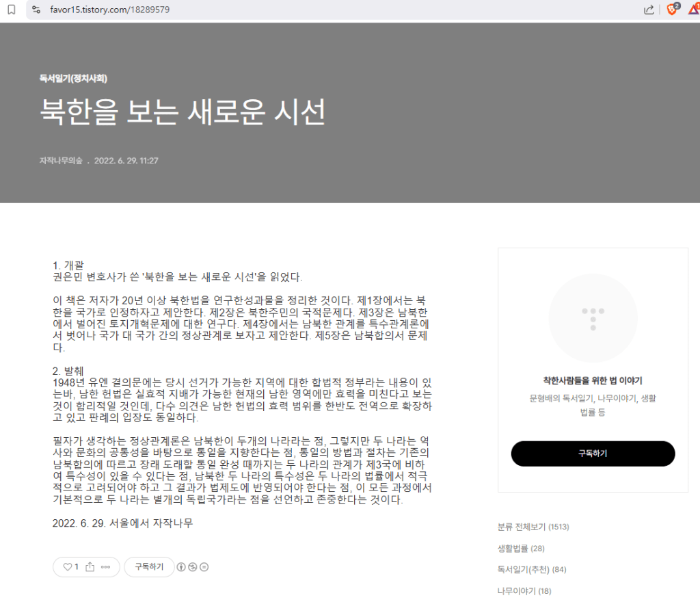Click the Brave Rewards triangle icon
The image size is (700, 602).
click(x=695, y=9)
